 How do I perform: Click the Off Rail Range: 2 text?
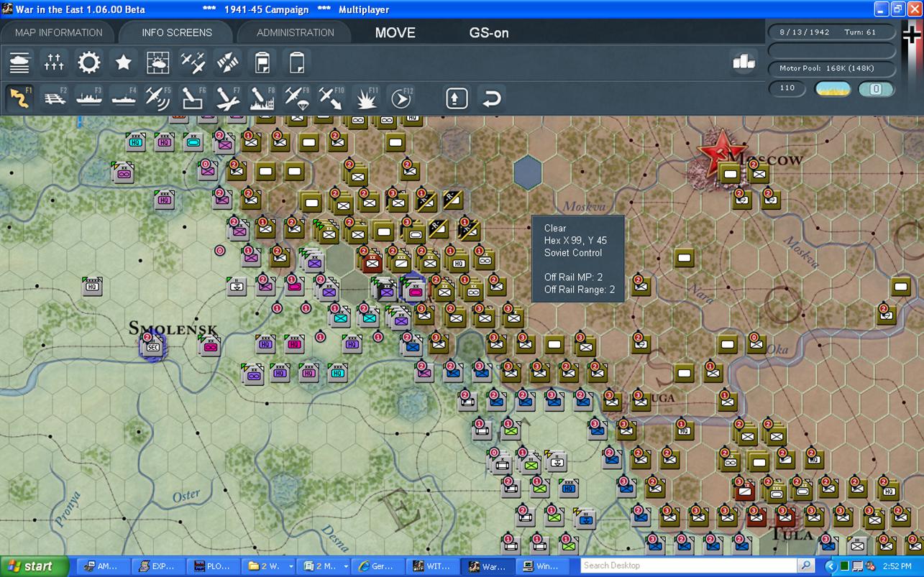[x=580, y=290]
